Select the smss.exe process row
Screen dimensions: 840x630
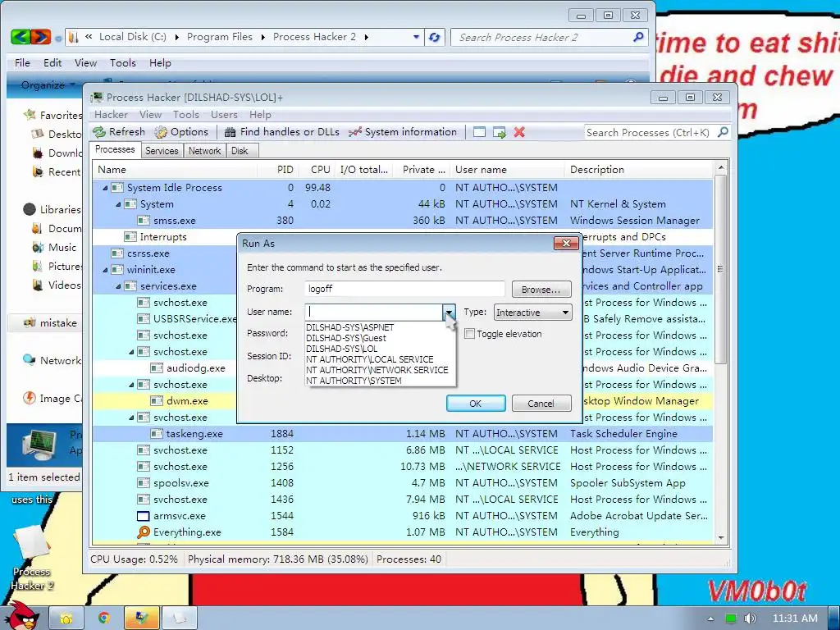tap(402, 221)
